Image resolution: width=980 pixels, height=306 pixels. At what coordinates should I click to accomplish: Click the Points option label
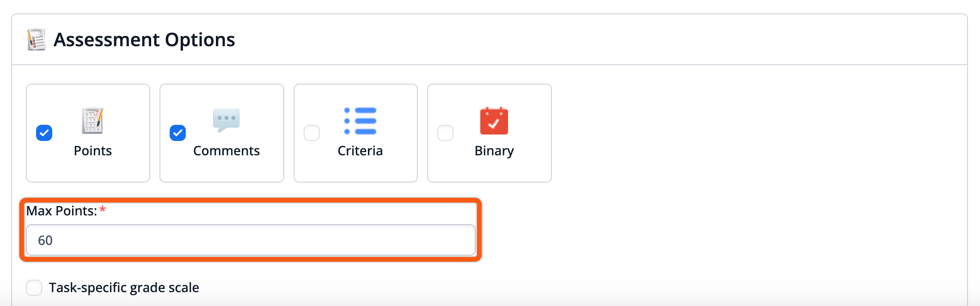92,151
